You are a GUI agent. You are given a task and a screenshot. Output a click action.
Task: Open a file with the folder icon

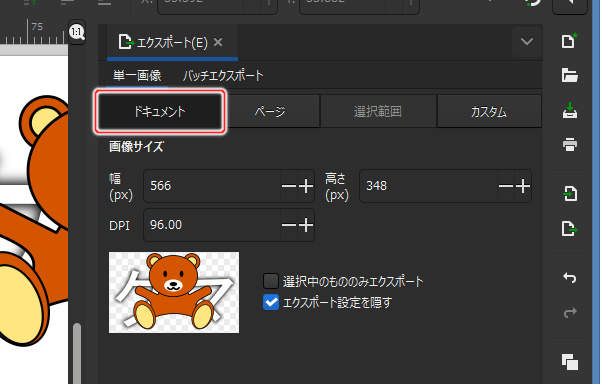coord(569,75)
